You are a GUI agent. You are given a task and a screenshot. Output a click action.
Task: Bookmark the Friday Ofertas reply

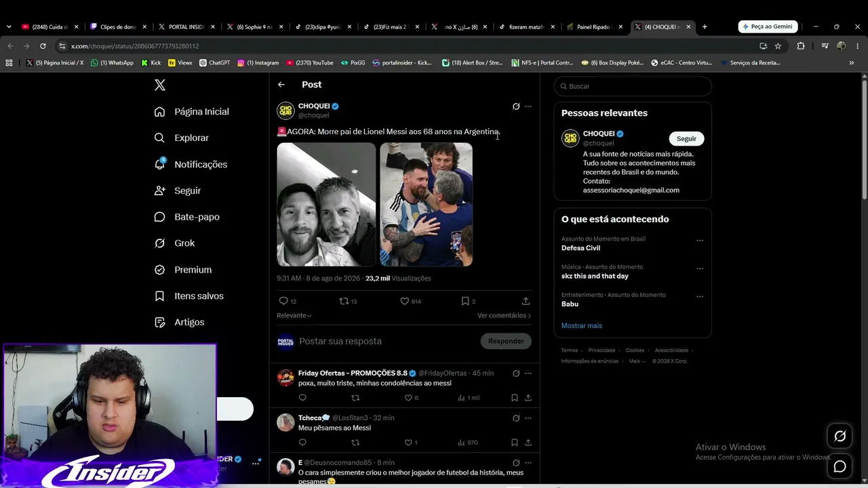tap(515, 398)
